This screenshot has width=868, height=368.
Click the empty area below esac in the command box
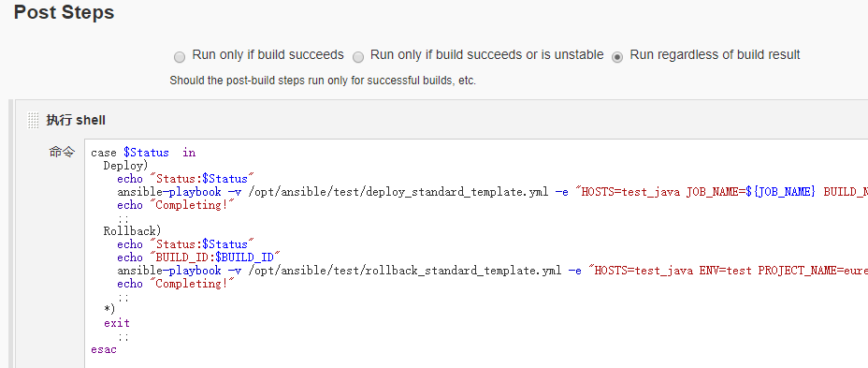coord(476,362)
